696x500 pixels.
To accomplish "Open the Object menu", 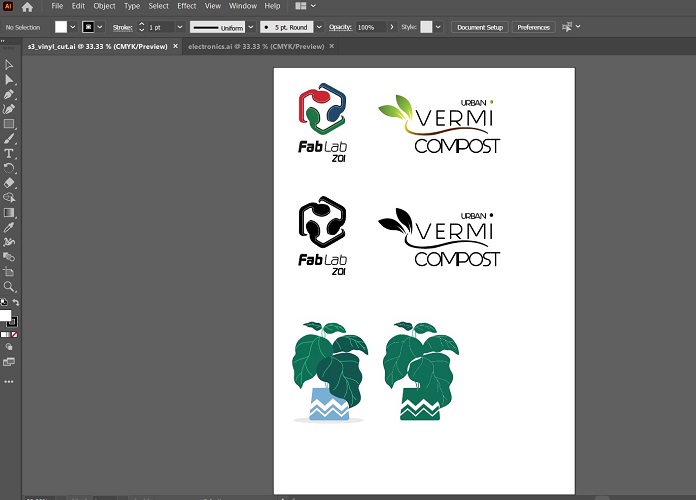I will (104, 6).
